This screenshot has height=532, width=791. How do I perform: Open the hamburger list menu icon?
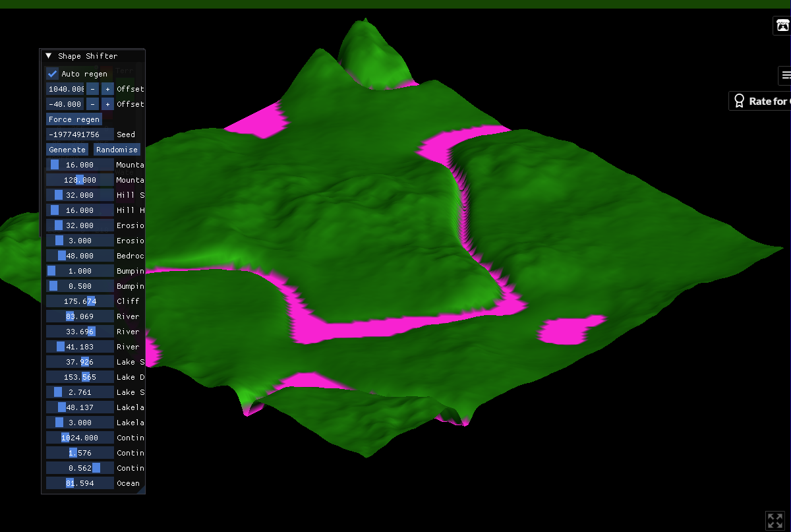(x=785, y=75)
